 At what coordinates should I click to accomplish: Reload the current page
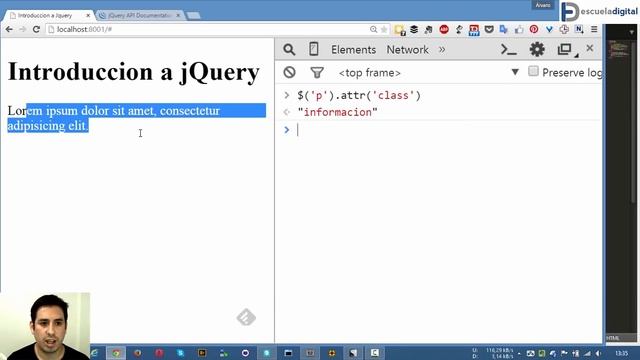tap(36, 29)
